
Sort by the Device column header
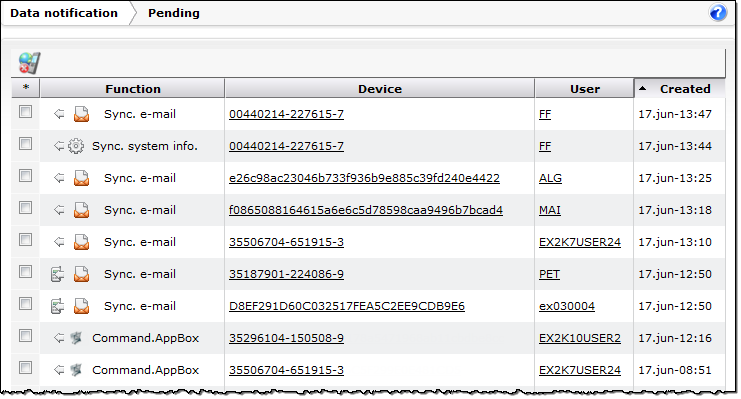(380, 89)
